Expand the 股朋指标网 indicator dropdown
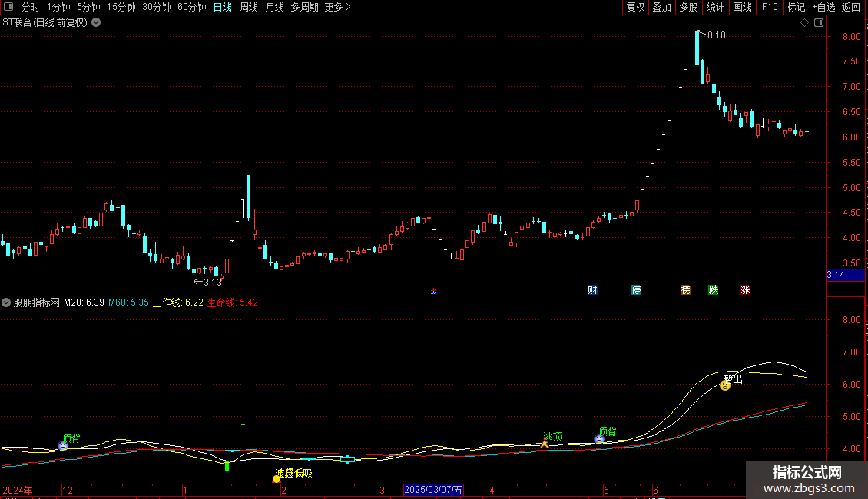The width and height of the screenshot is (868, 499). (x=6, y=302)
